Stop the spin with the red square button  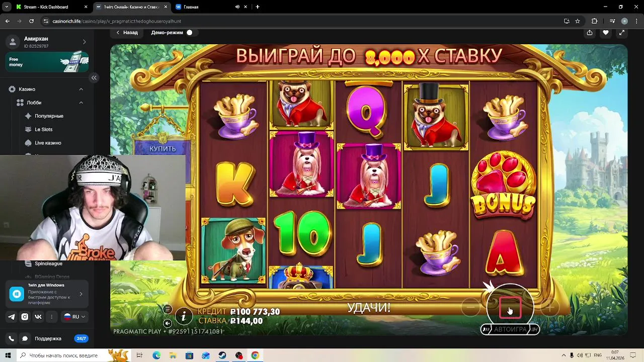click(x=510, y=308)
